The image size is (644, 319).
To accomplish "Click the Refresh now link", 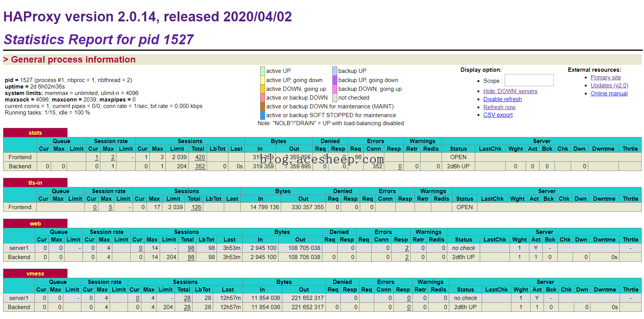I will tap(499, 107).
